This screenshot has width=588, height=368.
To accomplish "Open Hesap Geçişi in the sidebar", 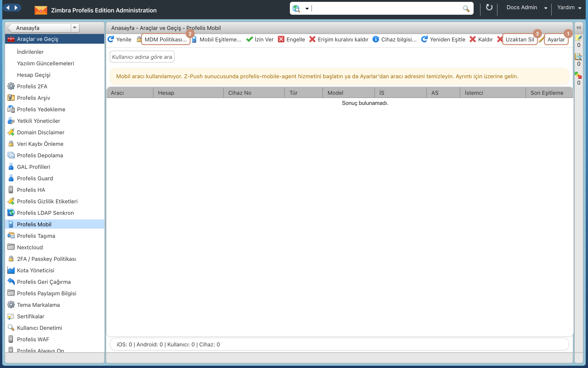I will pyautogui.click(x=34, y=75).
